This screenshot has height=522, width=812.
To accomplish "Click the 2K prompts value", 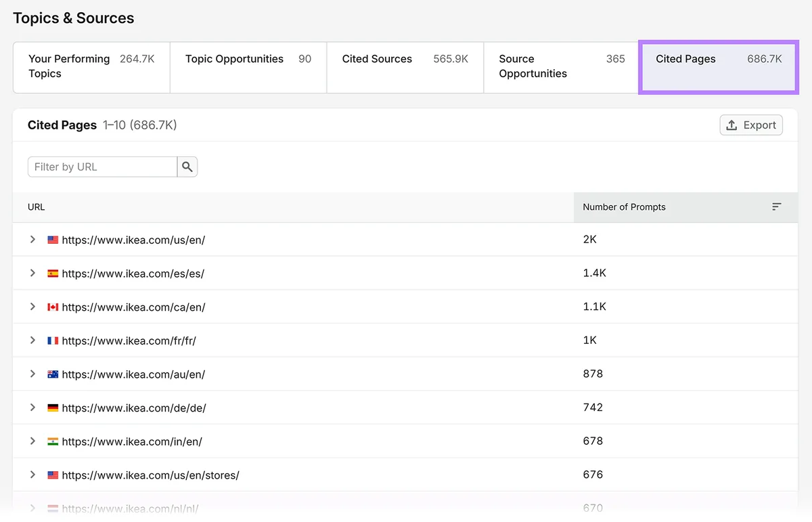I will click(x=590, y=239).
